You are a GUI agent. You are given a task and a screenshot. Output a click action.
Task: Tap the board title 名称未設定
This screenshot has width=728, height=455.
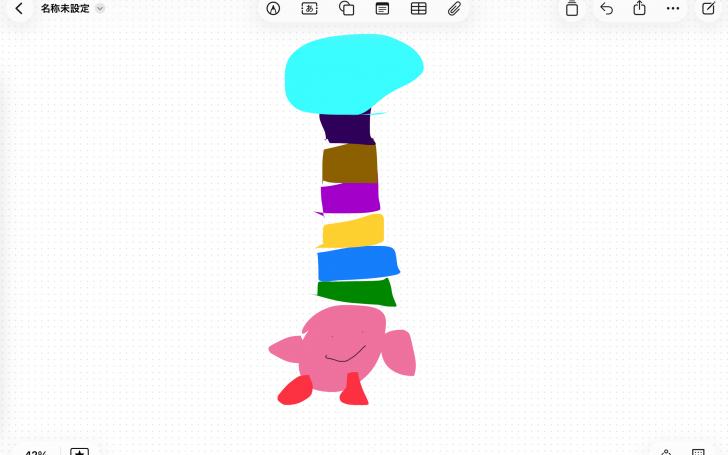click(x=65, y=8)
